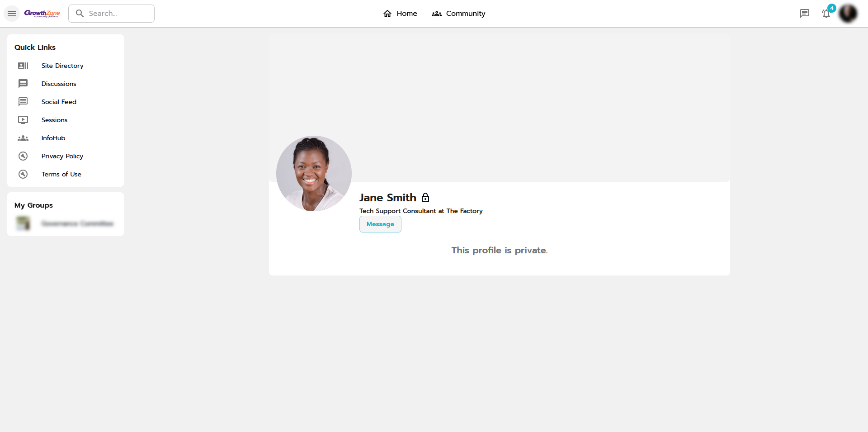Viewport: 868px width, 432px height.
Task: Click the lock icon beside Jane Smith
Action: click(425, 198)
